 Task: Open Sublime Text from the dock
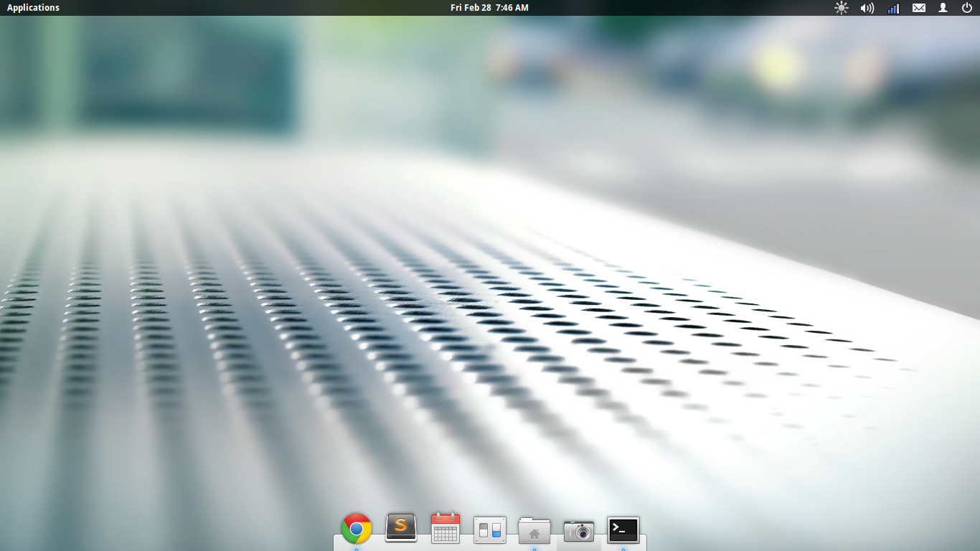click(x=401, y=528)
